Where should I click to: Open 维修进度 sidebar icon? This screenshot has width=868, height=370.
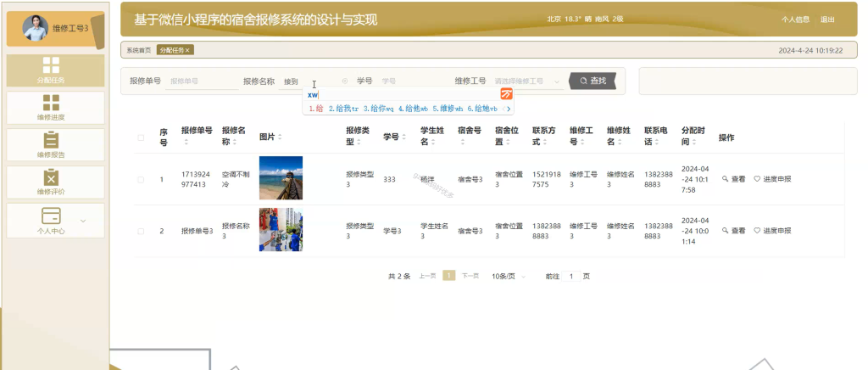(51, 103)
